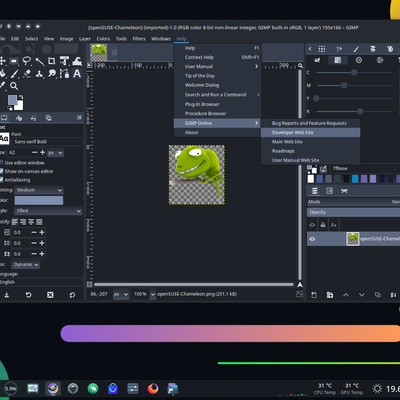Click the text Color swatch in tool options
Screen dimensions: 400x400
39,200
